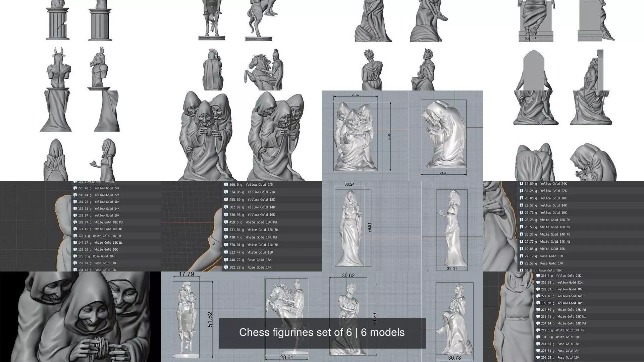Click the '566.9 g Yellow Gold 24K' row

pyautogui.click(x=272, y=185)
